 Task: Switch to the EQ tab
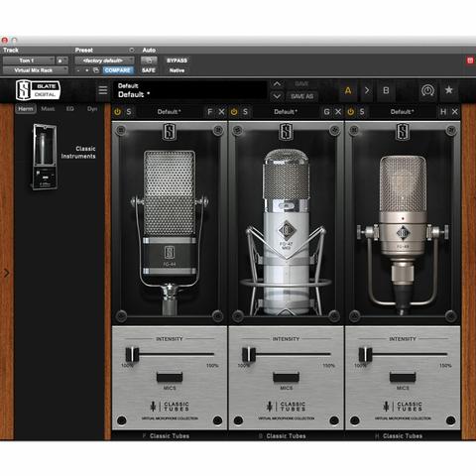(70, 109)
